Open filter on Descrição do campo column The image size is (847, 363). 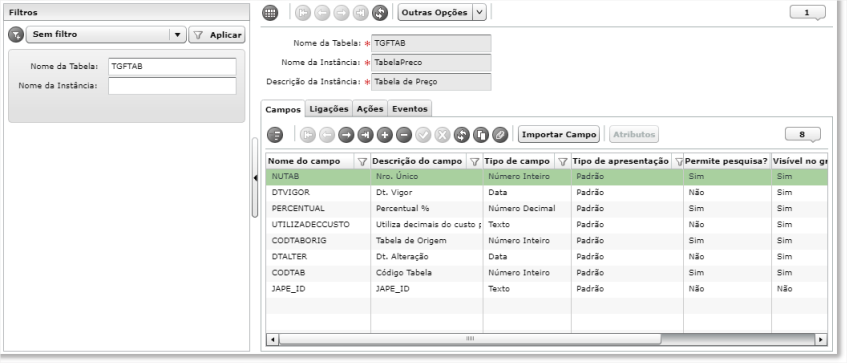(x=475, y=162)
